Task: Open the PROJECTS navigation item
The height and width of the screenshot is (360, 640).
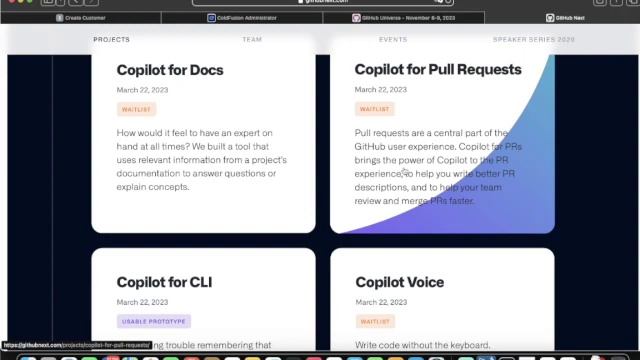Action: tap(111, 40)
